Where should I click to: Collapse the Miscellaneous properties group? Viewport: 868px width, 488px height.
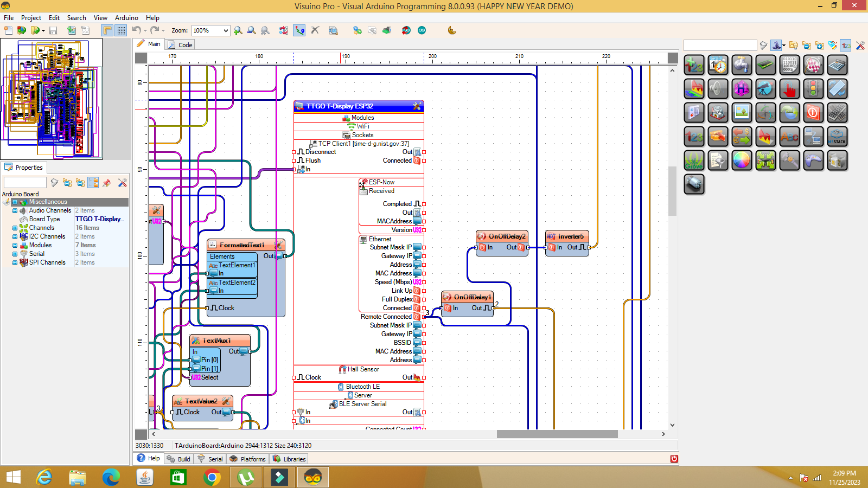(15, 202)
